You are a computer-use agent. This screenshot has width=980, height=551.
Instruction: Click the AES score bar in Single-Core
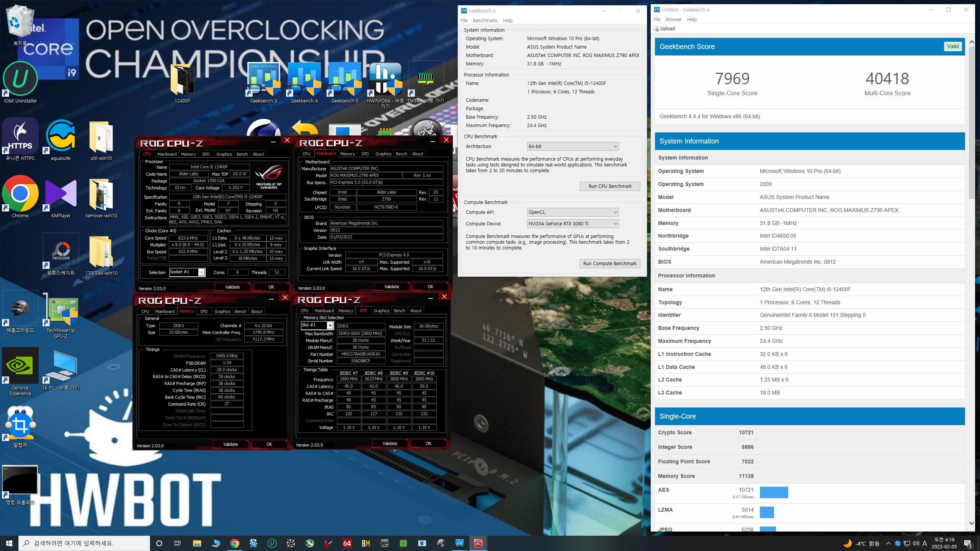coord(774,492)
